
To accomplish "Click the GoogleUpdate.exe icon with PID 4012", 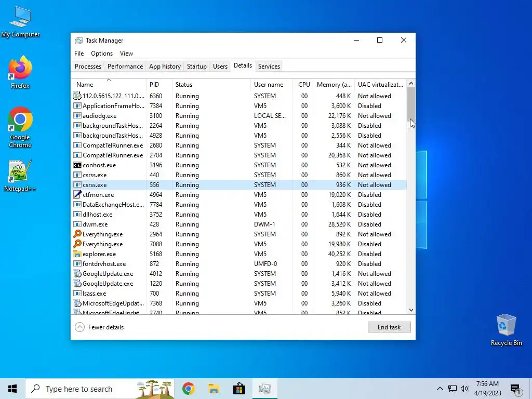I will 77,273.
